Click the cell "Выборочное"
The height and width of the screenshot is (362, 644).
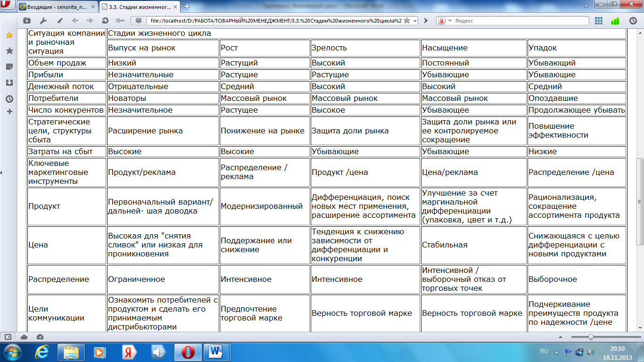click(x=577, y=279)
